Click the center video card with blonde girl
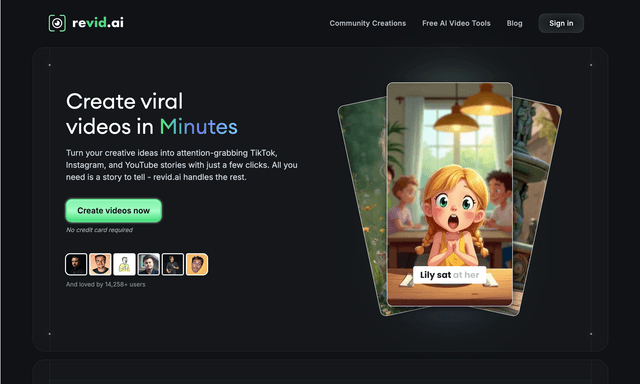The height and width of the screenshot is (384, 640). click(x=449, y=194)
